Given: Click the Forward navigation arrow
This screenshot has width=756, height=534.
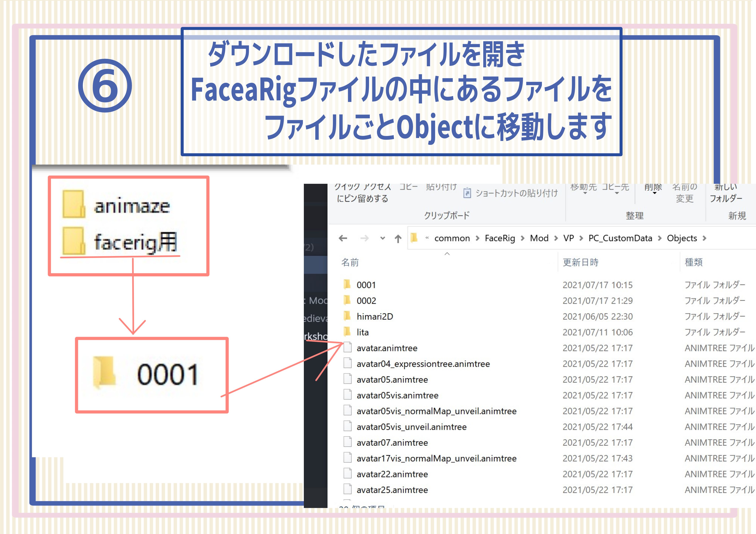Looking at the screenshot, I should pos(364,238).
